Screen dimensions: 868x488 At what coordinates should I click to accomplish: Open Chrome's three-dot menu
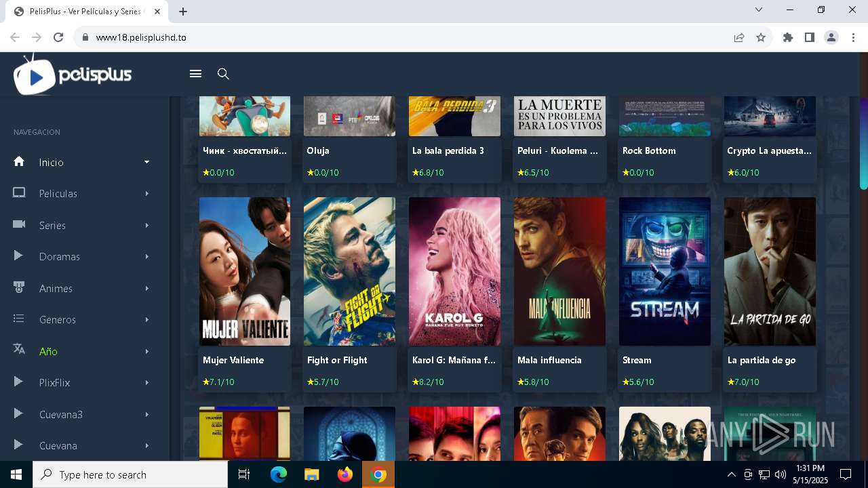852,37
